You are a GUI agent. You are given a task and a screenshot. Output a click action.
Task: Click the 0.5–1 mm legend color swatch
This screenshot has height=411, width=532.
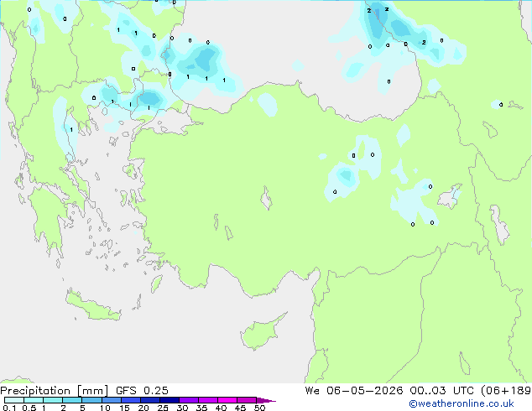[34, 400]
